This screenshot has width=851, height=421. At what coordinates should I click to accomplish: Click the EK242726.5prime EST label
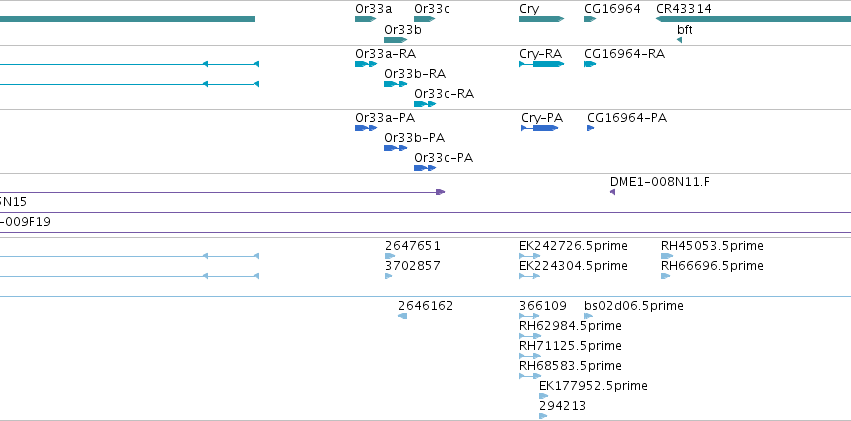tap(573, 246)
